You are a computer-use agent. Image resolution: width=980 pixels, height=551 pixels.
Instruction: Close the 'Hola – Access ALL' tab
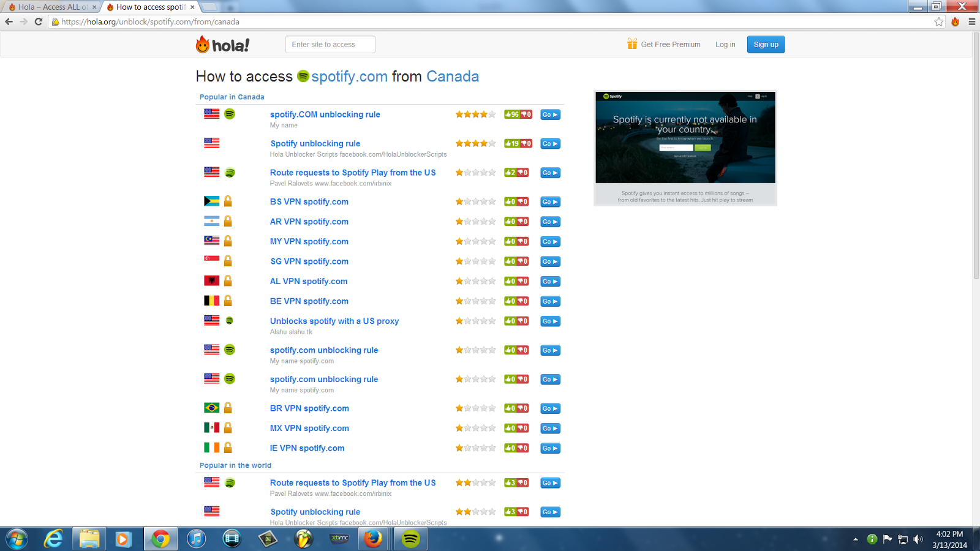click(94, 7)
